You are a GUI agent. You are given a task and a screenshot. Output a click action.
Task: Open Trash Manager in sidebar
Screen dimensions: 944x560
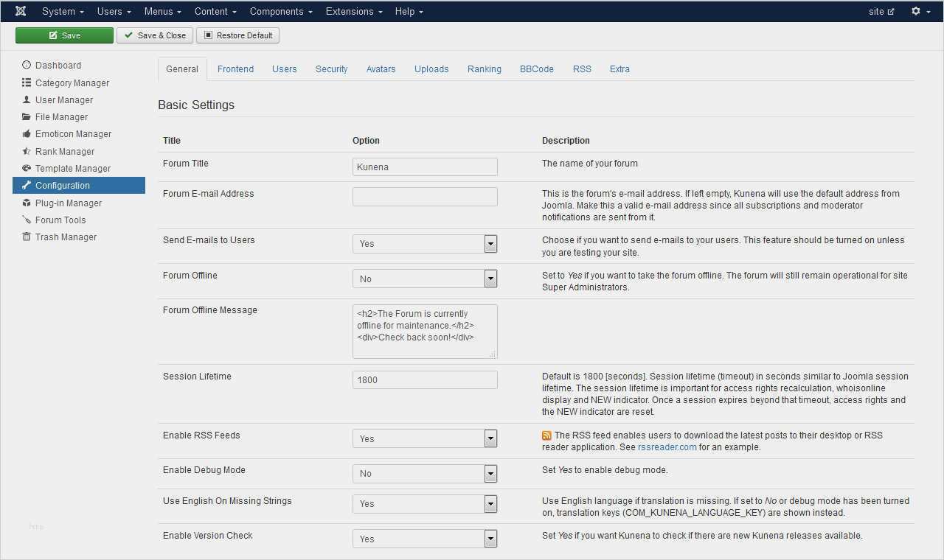pos(66,237)
